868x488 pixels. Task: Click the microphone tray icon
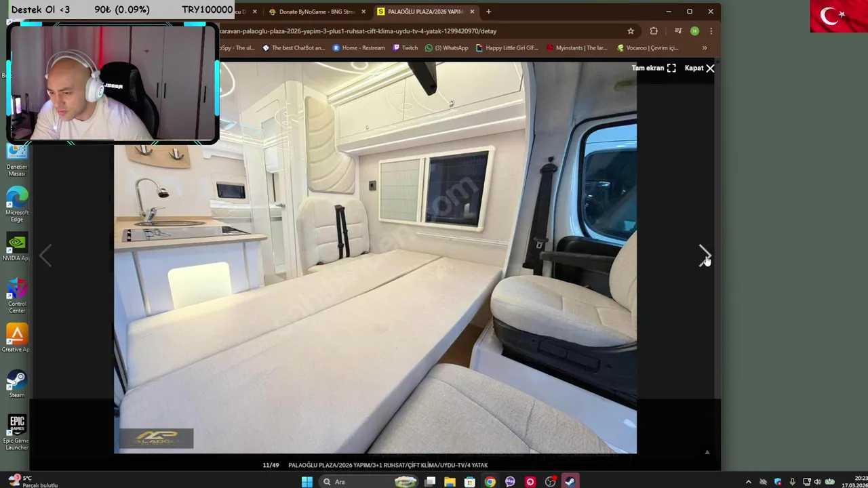[x=792, y=482]
